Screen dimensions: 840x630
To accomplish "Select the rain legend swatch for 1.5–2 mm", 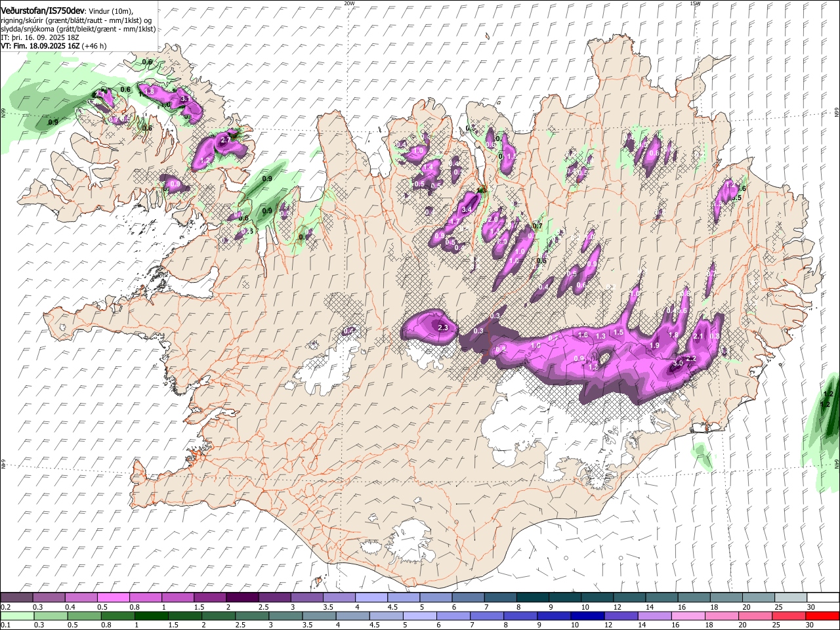I will pyautogui.click(x=184, y=616).
